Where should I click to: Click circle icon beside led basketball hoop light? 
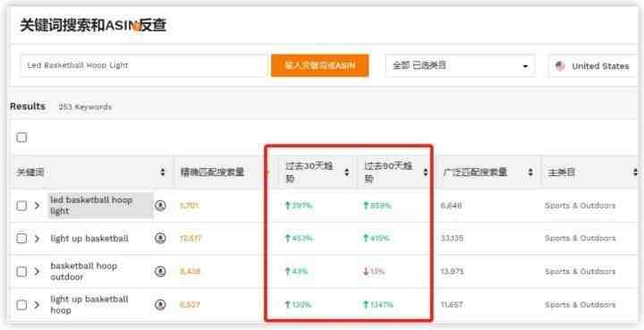(x=160, y=205)
